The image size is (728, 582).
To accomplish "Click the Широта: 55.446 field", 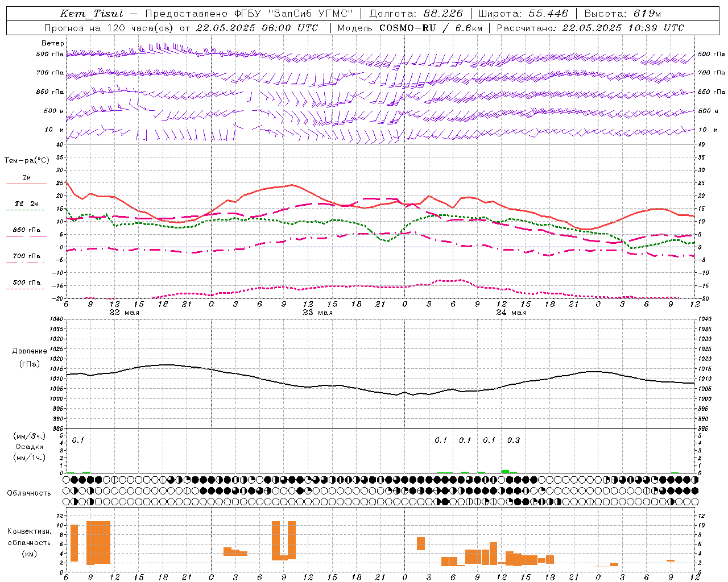I will pos(523,14).
